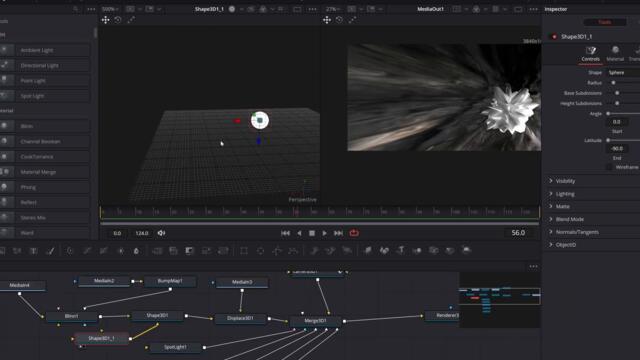This screenshot has height=360, width=640.
Task: Expand the Blend Mode section
Action: coord(551,219)
